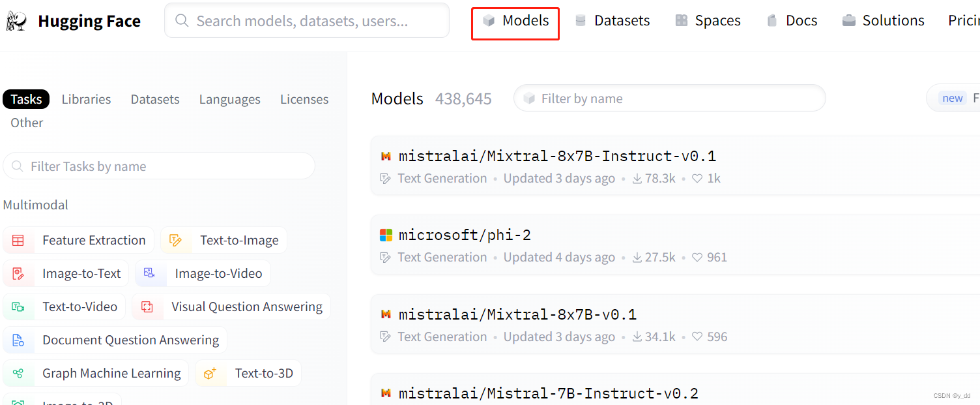The image size is (980, 405).
Task: Click the Feature Extraction table icon
Action: tap(18, 241)
